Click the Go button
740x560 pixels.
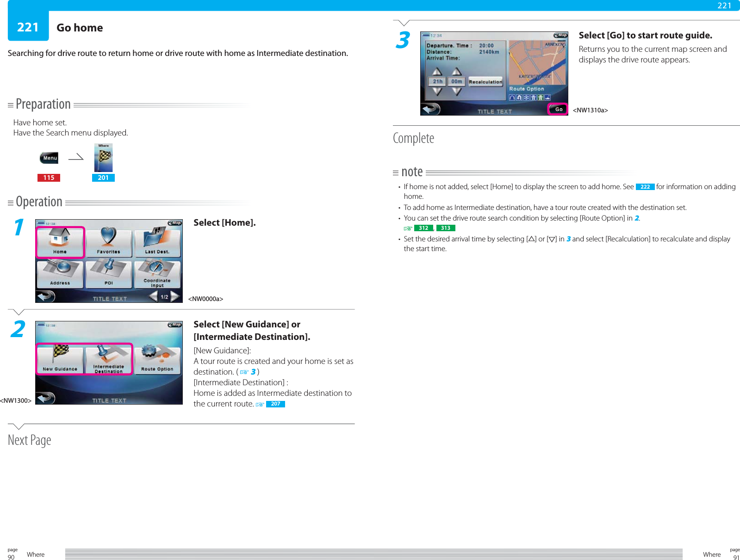pos(558,109)
